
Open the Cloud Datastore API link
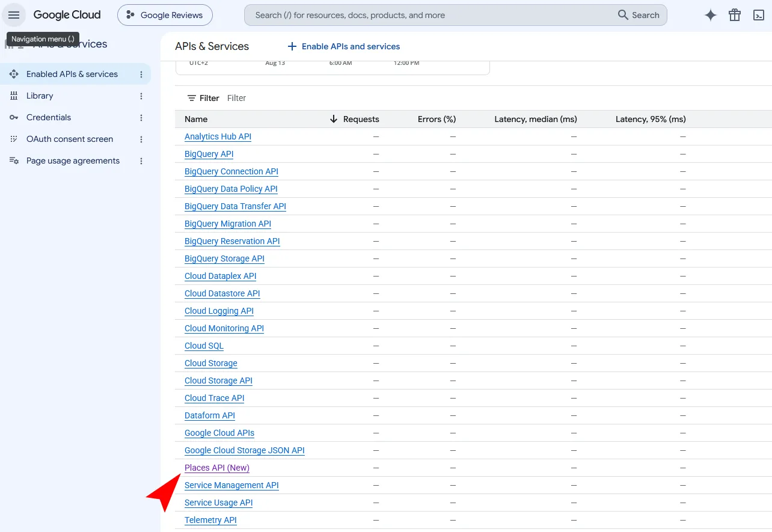pyautogui.click(x=222, y=294)
